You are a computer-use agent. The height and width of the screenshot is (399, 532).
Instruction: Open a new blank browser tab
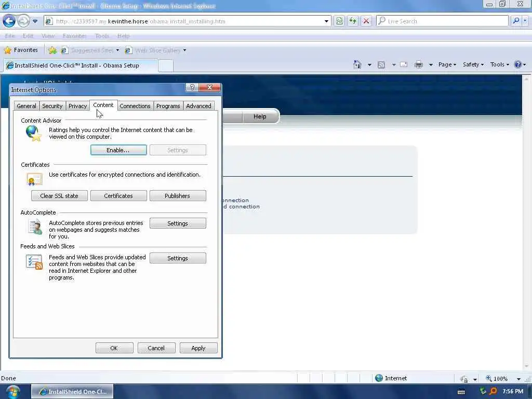(166, 65)
